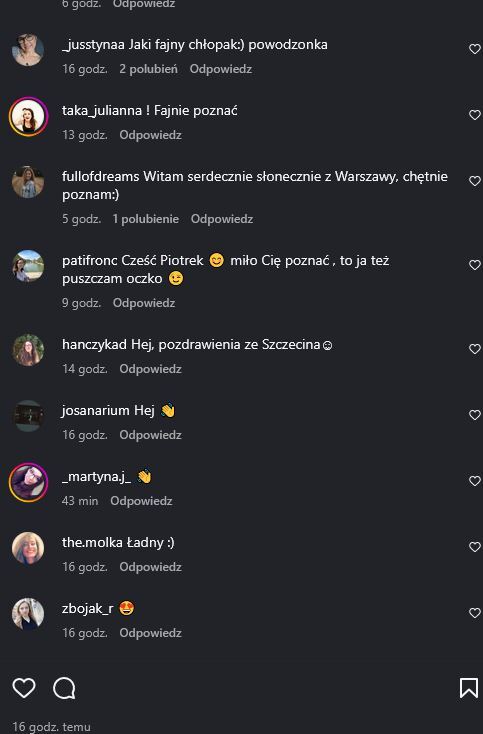Open taka_julianna's profile picture story
Image resolution: width=483 pixels, height=734 pixels.
(x=28, y=117)
